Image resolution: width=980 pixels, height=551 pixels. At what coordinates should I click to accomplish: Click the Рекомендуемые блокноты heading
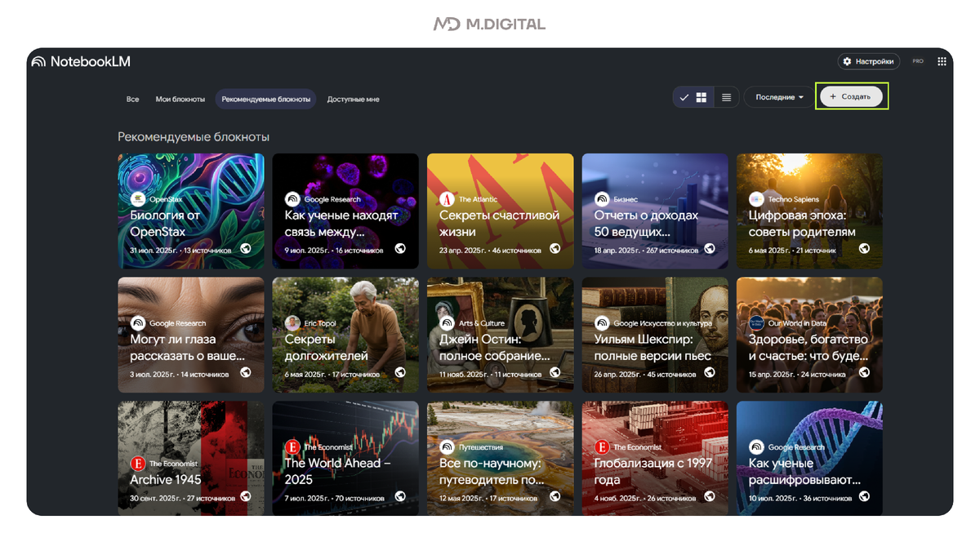click(194, 137)
